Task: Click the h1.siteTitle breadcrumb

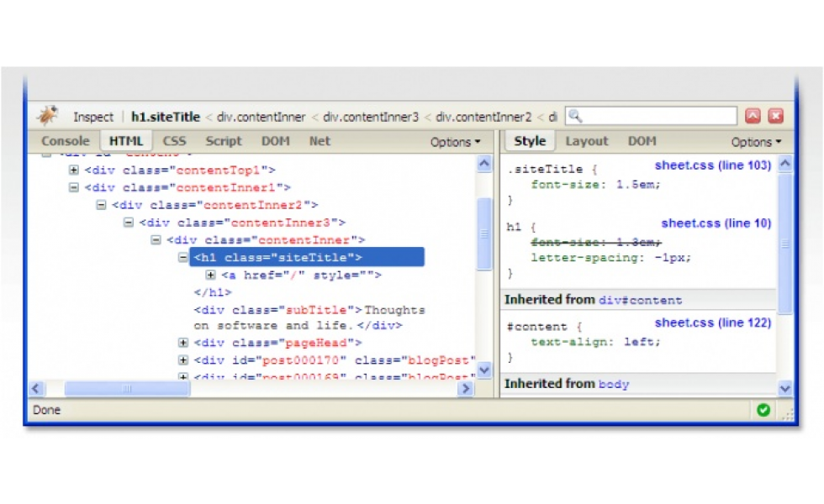Action: pos(166,117)
